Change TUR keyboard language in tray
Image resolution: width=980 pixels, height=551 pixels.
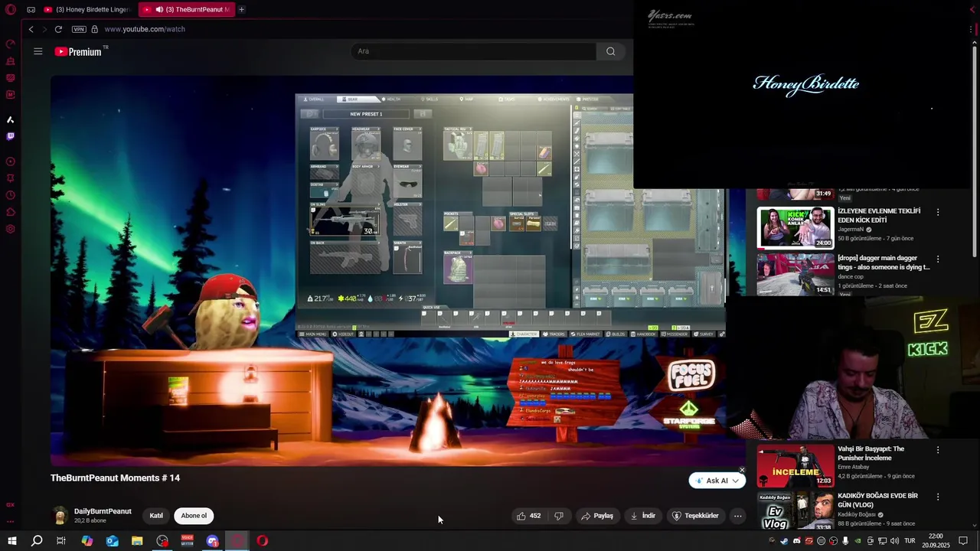(910, 541)
